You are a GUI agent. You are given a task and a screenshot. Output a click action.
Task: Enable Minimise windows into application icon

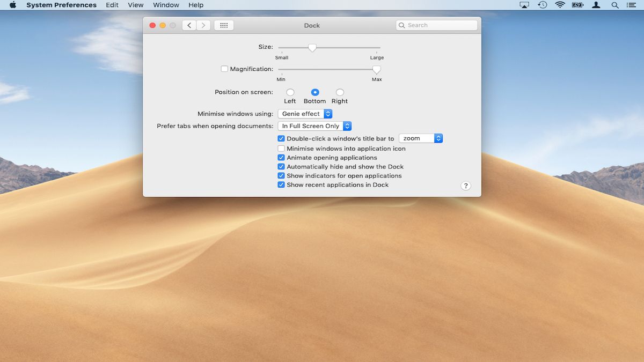281,148
